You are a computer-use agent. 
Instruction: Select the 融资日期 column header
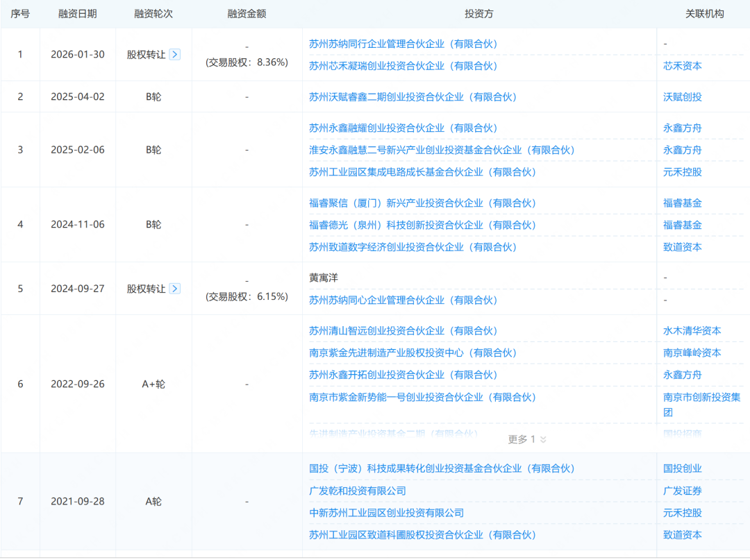pyautogui.click(x=78, y=14)
